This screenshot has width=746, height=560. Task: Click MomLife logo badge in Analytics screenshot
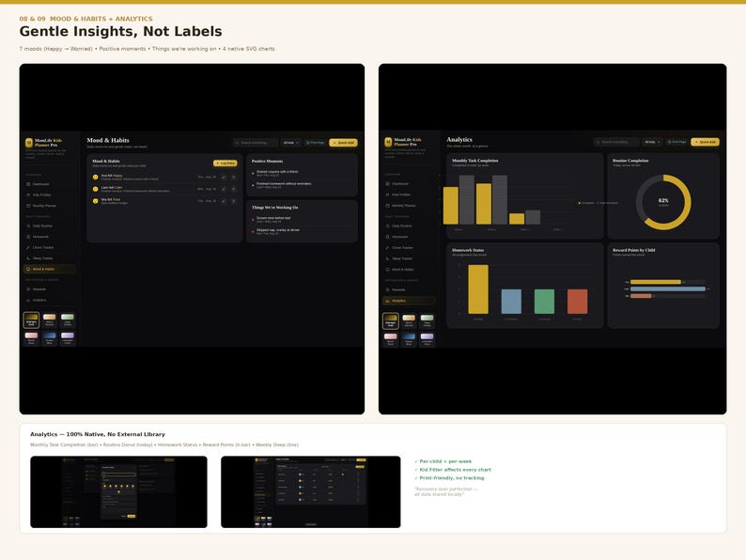pyautogui.click(x=388, y=141)
